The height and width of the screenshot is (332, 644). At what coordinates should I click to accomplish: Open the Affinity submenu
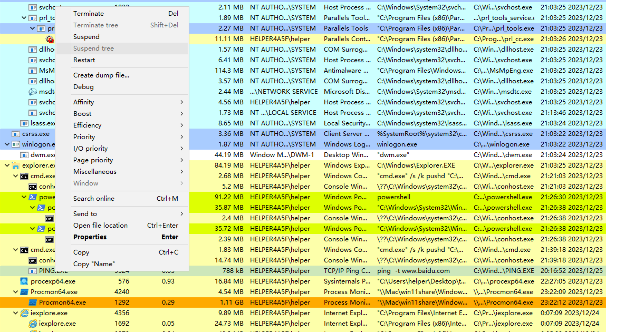(x=122, y=102)
